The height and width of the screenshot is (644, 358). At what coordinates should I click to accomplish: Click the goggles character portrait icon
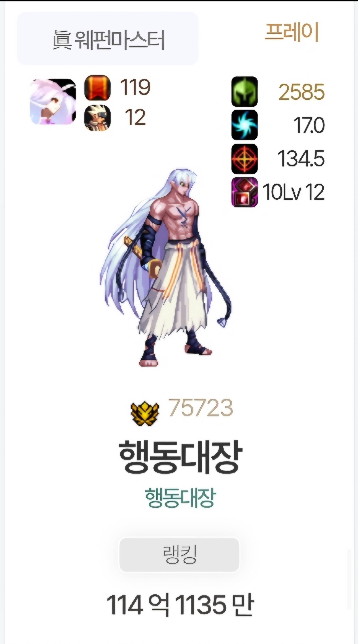point(97,117)
